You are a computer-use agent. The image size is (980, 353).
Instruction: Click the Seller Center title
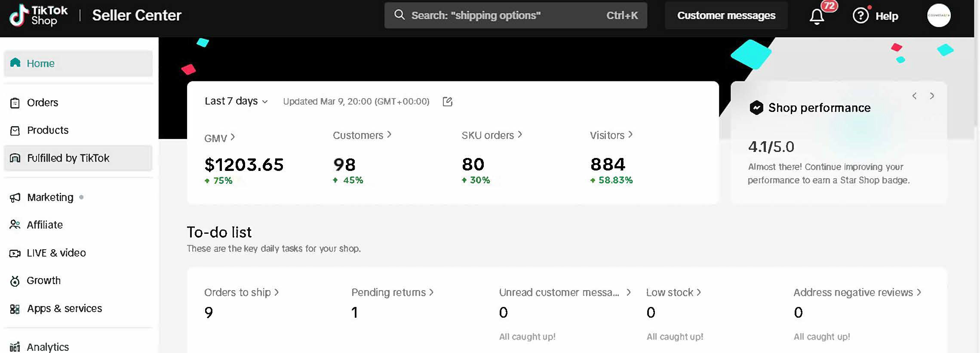pyautogui.click(x=137, y=15)
